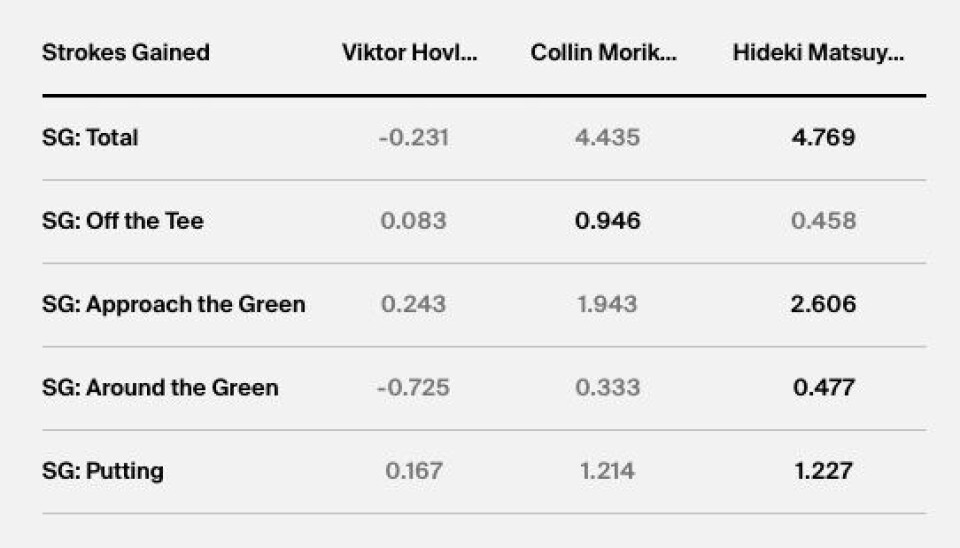The image size is (960, 548).
Task: Click the SG: Putting row label
Action: [x=103, y=471]
